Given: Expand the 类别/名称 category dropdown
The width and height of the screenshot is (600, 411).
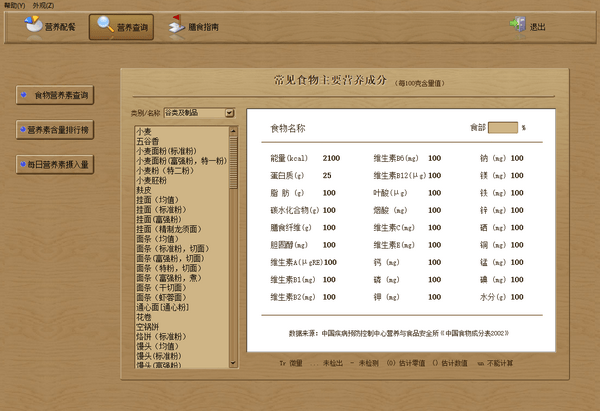Looking at the screenshot, I should pos(230,113).
